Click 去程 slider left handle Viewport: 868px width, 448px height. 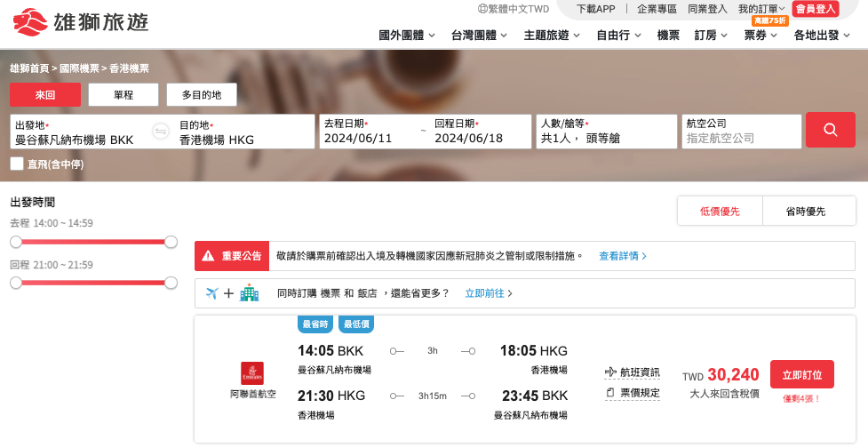point(16,242)
